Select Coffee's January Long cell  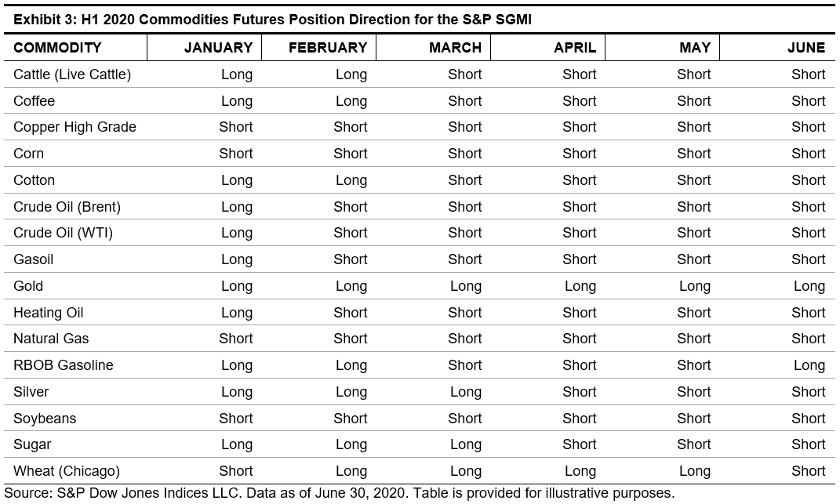[x=236, y=101]
